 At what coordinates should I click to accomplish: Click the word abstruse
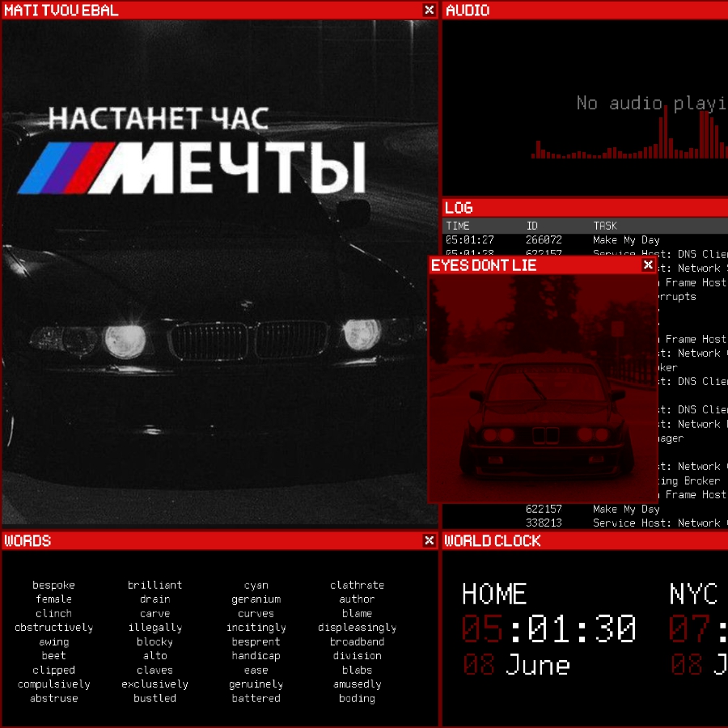click(x=54, y=698)
